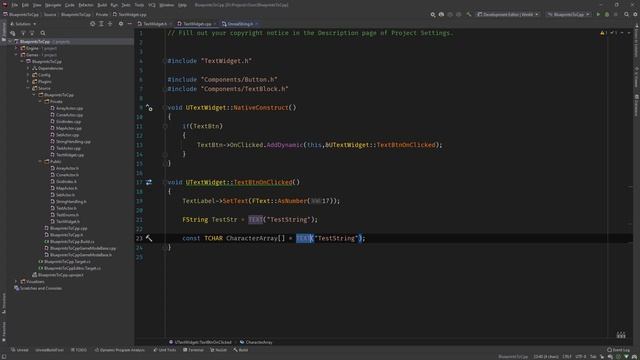Click the reader mode icon at editor bottom right

[x=621, y=335]
